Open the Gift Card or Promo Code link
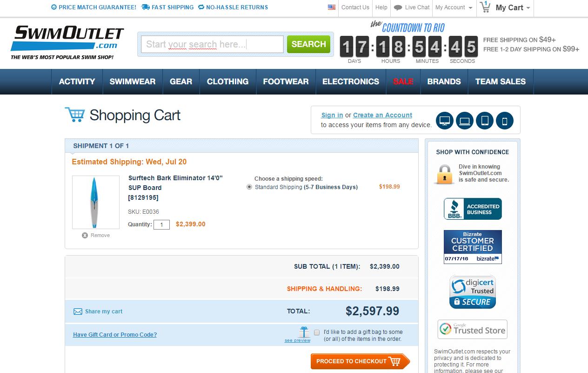 (x=115, y=334)
